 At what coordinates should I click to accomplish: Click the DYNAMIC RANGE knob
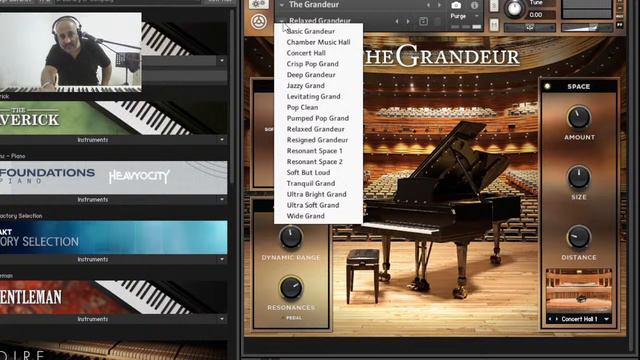tap(291, 237)
